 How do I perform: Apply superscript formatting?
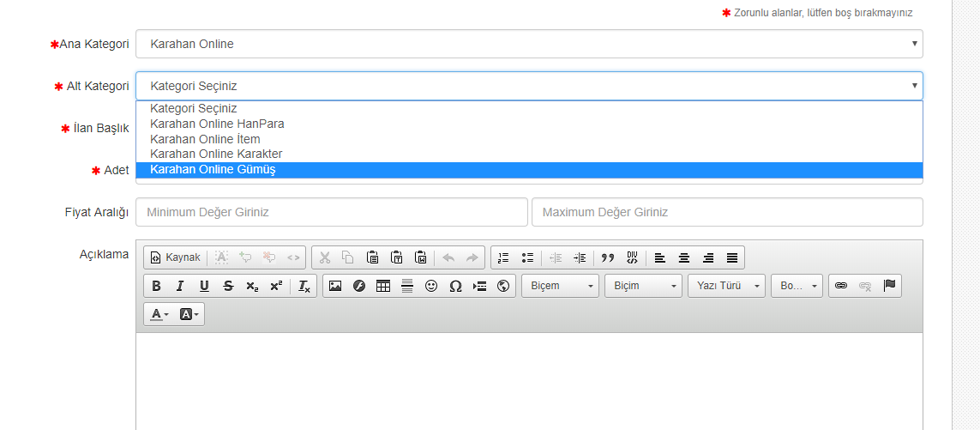click(x=276, y=286)
